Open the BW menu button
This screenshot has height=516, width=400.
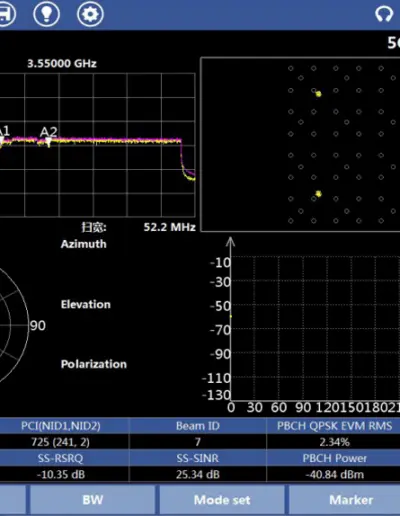coord(93,500)
